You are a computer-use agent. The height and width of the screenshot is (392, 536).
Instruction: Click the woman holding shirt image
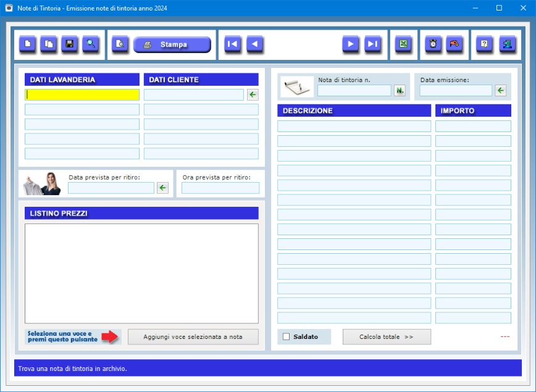[x=42, y=184]
